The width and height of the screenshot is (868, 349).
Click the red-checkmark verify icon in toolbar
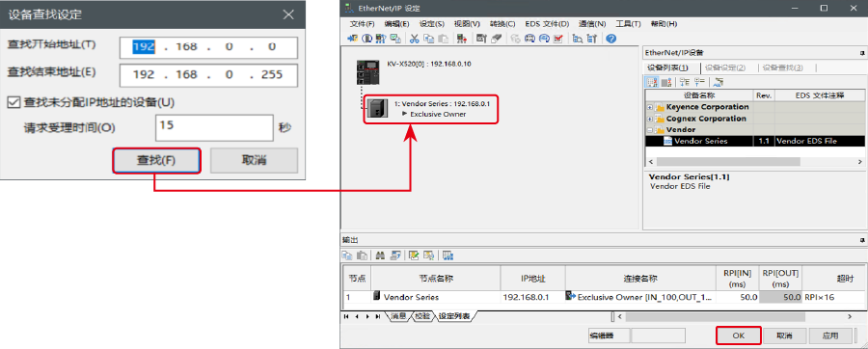[558, 39]
